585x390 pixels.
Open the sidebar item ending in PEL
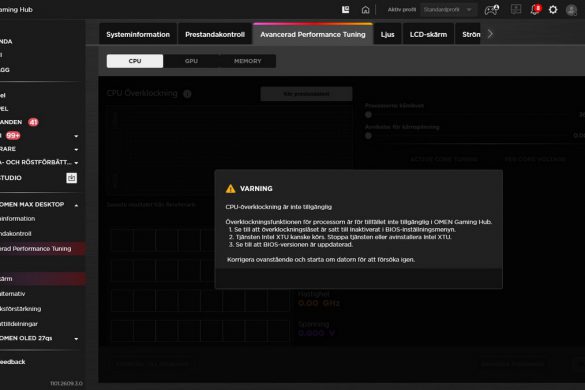click(4, 109)
